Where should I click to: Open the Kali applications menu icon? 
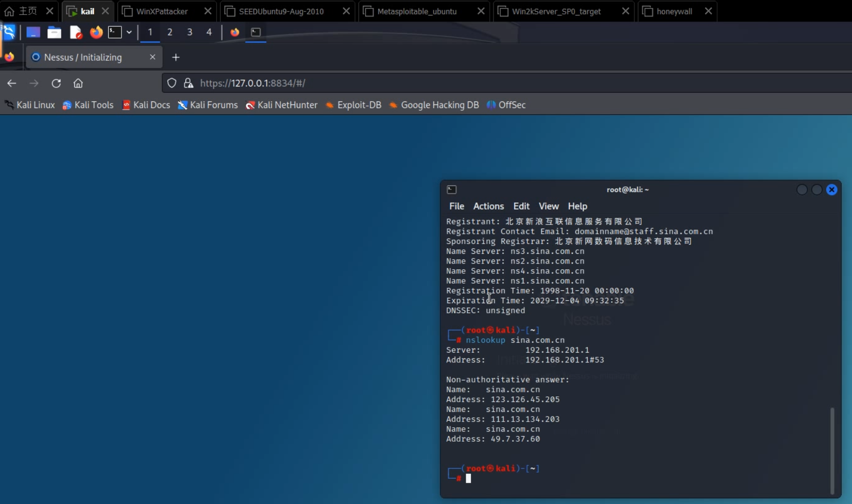pyautogui.click(x=9, y=32)
